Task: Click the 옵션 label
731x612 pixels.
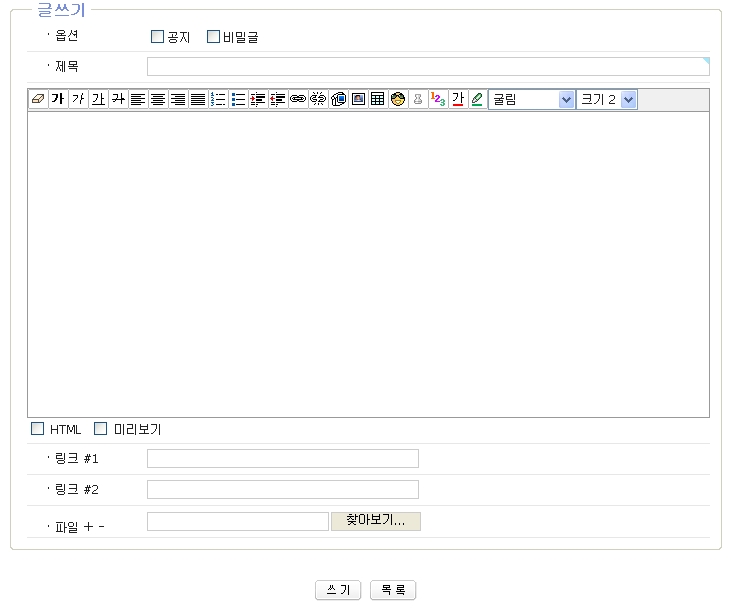Action: pos(67,35)
